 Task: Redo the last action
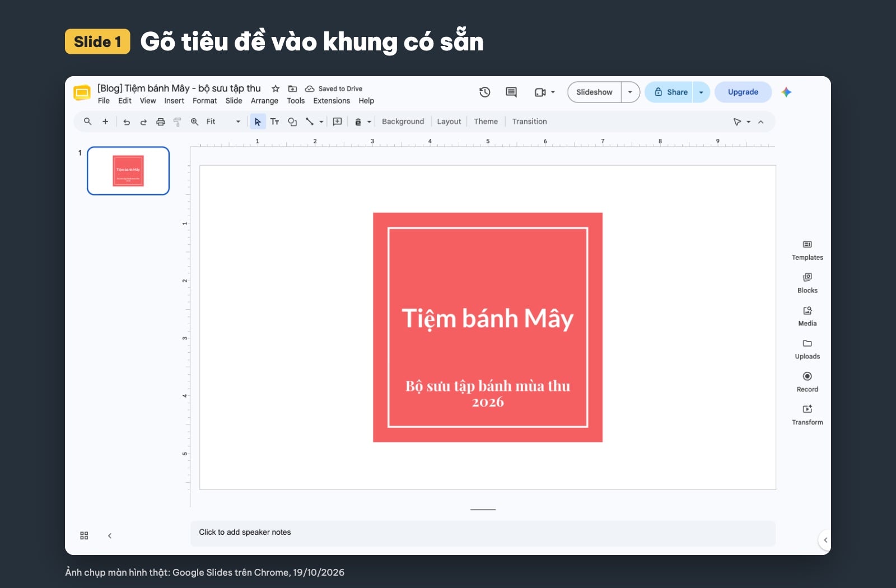click(x=143, y=122)
